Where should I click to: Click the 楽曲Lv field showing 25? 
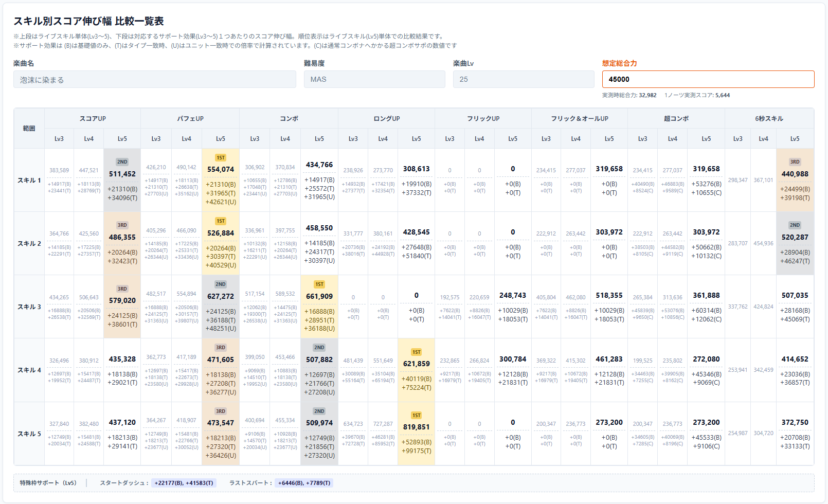[x=524, y=79]
